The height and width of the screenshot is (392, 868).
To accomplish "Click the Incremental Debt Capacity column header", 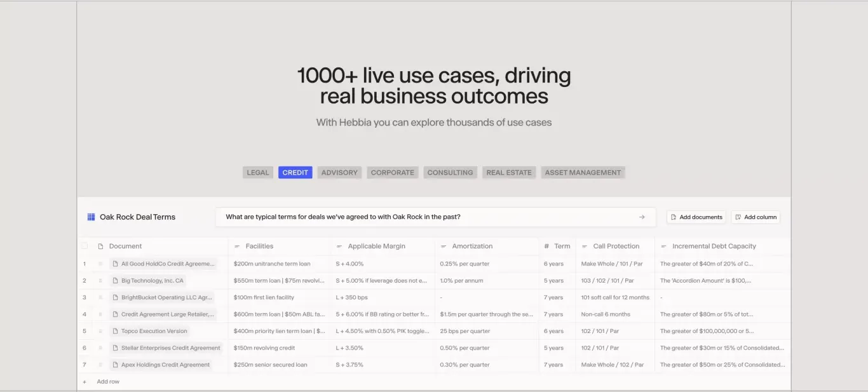I will coord(723,247).
